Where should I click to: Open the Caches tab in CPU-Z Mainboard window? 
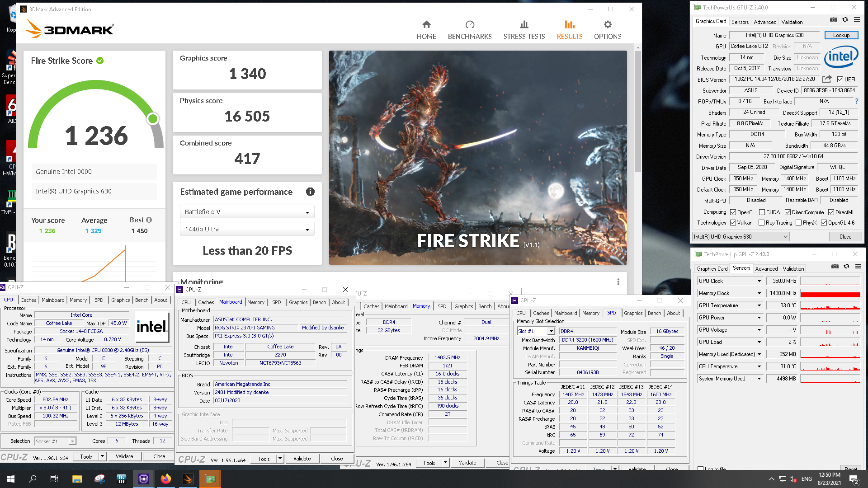[206, 302]
